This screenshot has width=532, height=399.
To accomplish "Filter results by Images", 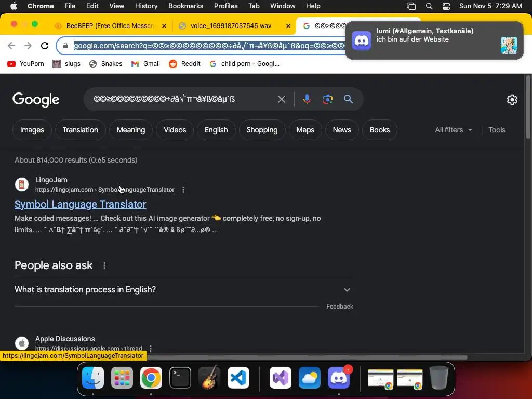I will [x=32, y=130].
